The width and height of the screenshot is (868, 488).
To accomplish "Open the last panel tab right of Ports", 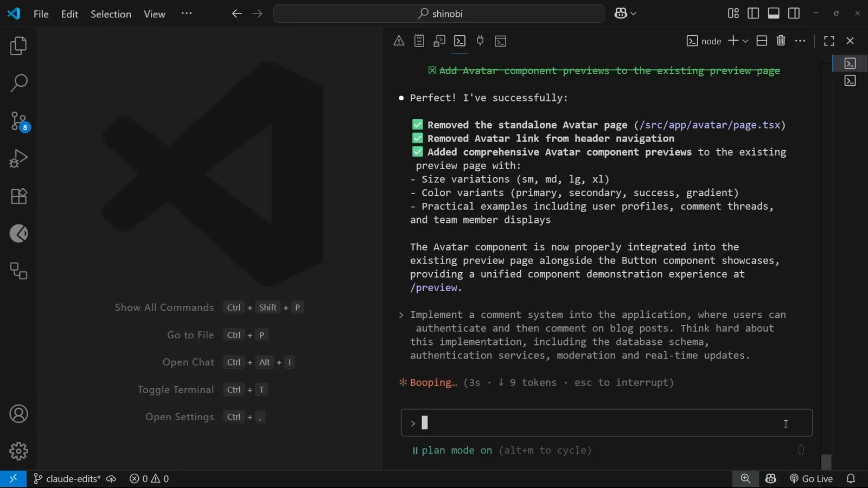I will tap(501, 41).
